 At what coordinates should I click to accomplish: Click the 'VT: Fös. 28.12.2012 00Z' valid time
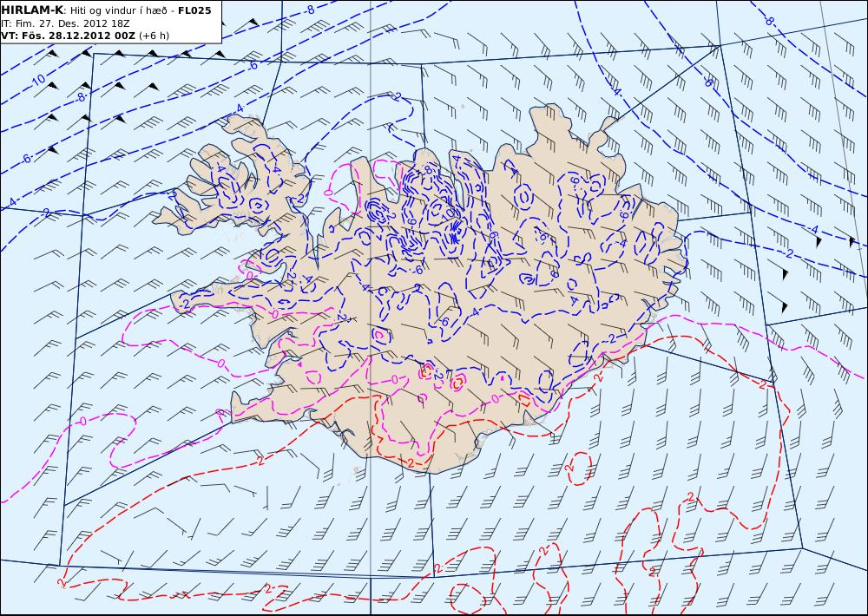[x=68, y=36]
